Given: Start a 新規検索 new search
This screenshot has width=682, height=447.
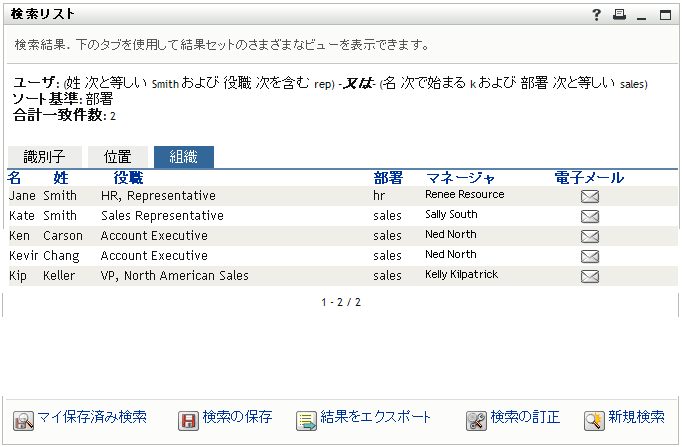Looking at the screenshot, I should click(625, 418).
